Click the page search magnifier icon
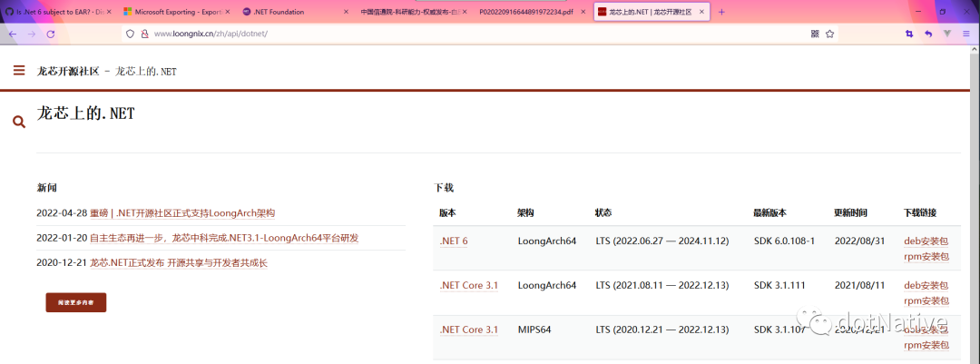980x364 pixels. [19, 122]
